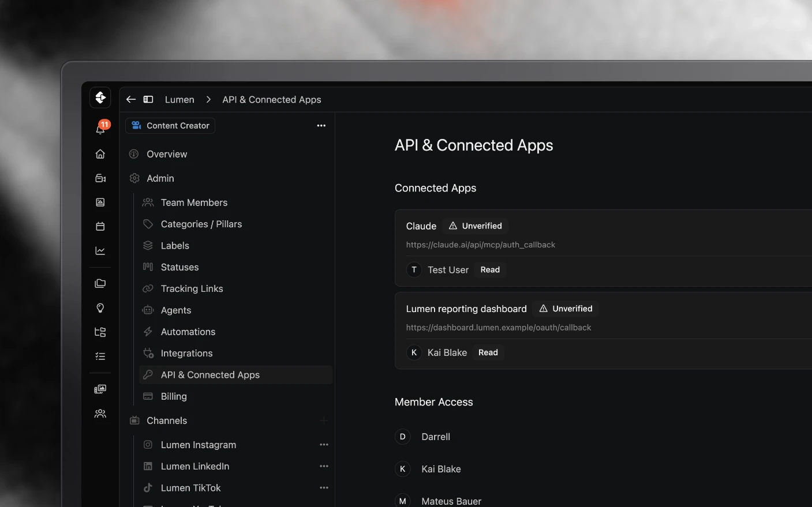
Task: Click the D avatar for Darrell
Action: [x=402, y=437]
